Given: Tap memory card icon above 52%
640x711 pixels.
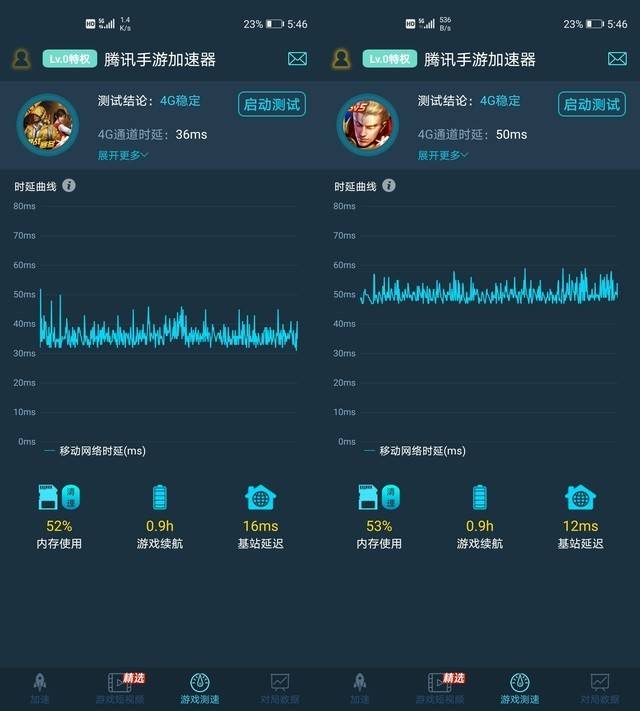Looking at the screenshot, I should (x=48, y=497).
